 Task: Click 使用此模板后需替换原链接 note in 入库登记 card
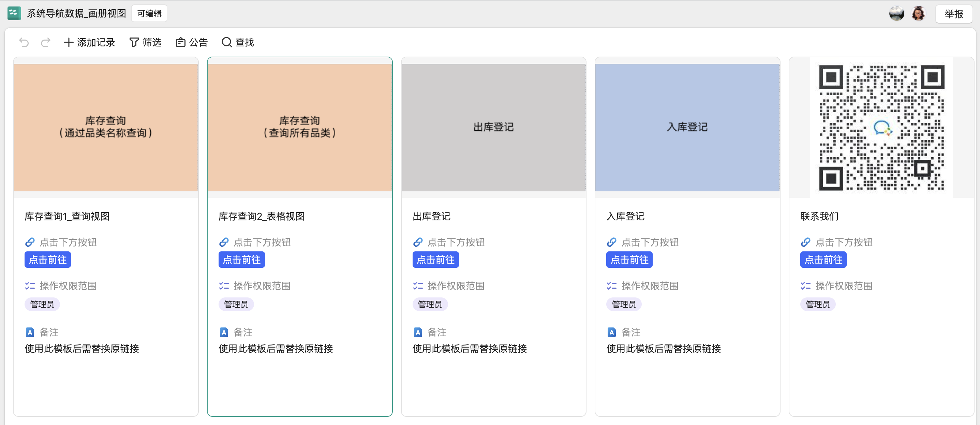664,349
